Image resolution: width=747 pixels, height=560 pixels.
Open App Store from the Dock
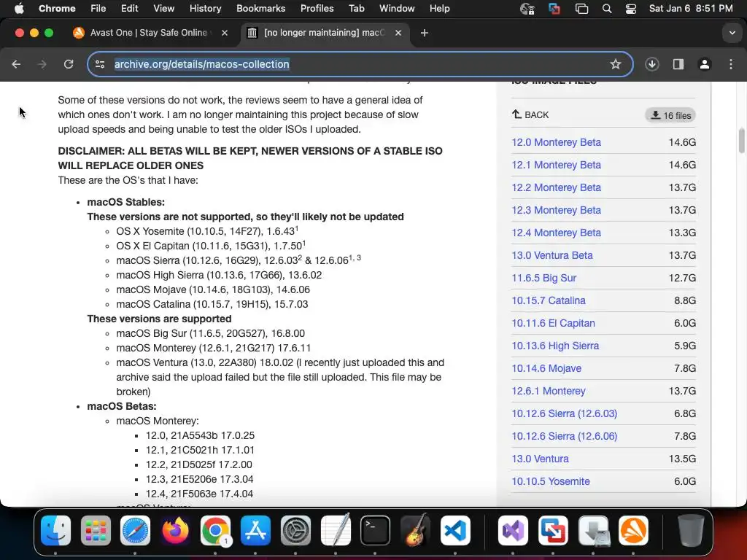click(x=255, y=531)
